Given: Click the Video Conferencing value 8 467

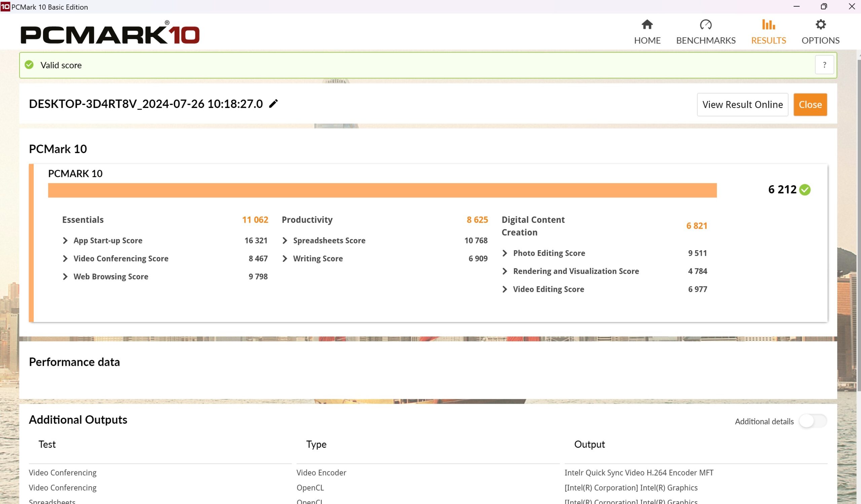Looking at the screenshot, I should pyautogui.click(x=258, y=259).
